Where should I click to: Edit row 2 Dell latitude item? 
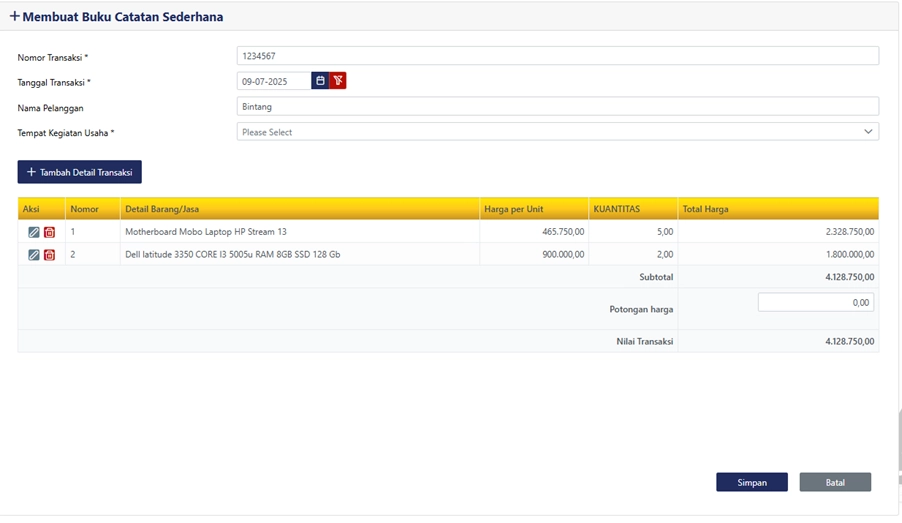pos(34,255)
